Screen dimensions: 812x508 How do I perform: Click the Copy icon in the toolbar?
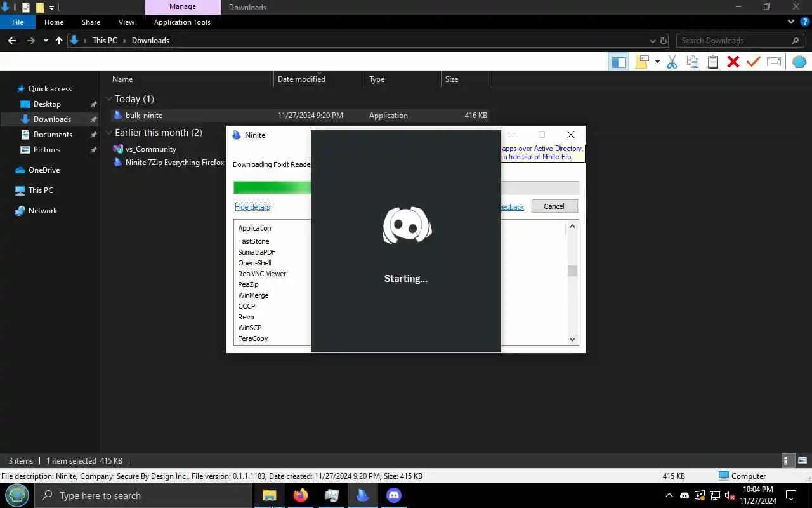point(693,62)
